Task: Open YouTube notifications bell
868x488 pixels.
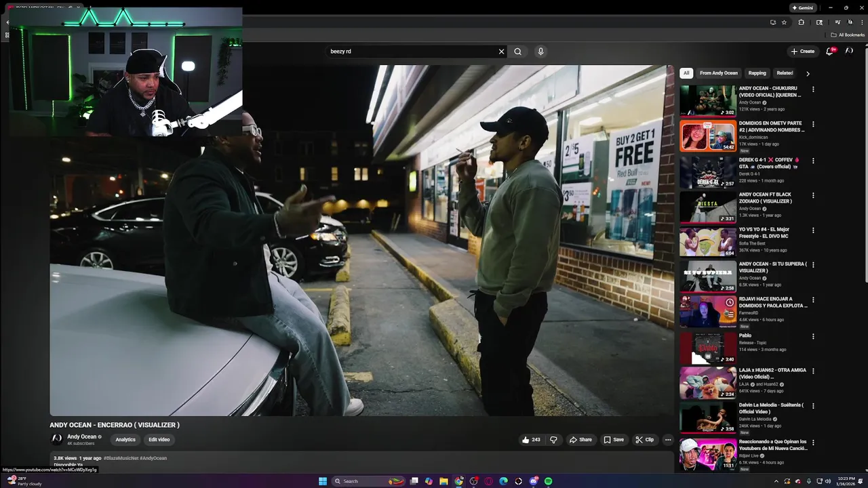Action: point(829,52)
